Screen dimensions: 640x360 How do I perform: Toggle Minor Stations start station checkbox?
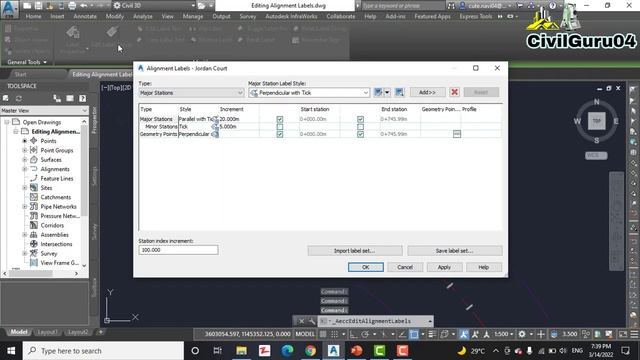tap(280, 127)
